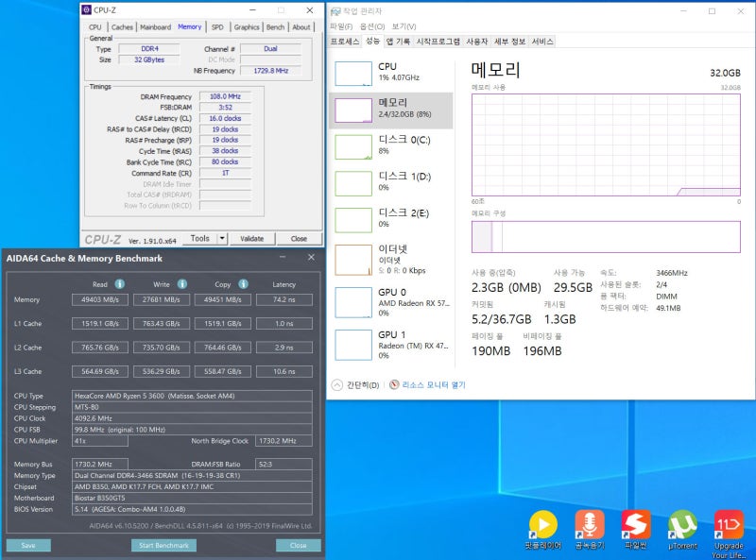Open the Tools dropdown arrow in CPU-Z
This screenshot has height=560, width=756.
[x=222, y=238]
